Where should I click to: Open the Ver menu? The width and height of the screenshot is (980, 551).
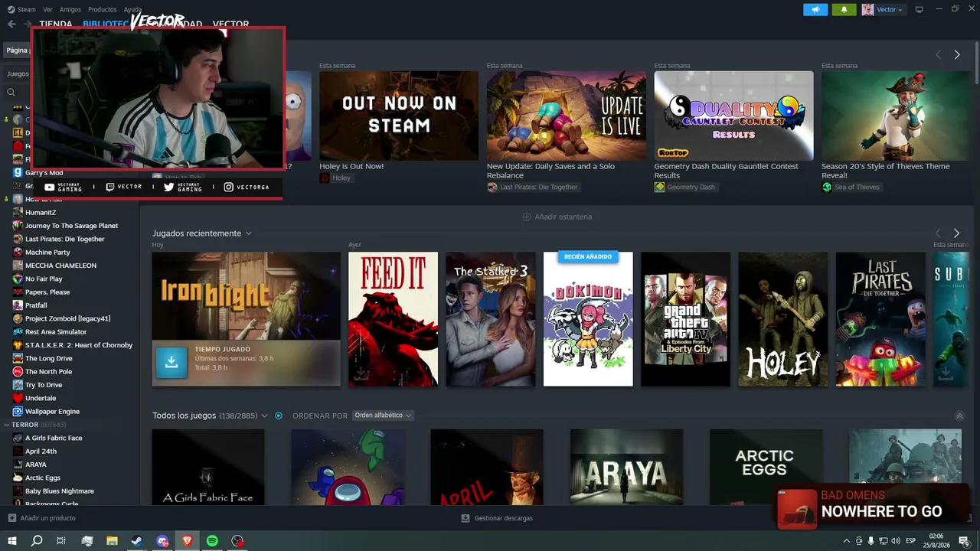coord(48,9)
